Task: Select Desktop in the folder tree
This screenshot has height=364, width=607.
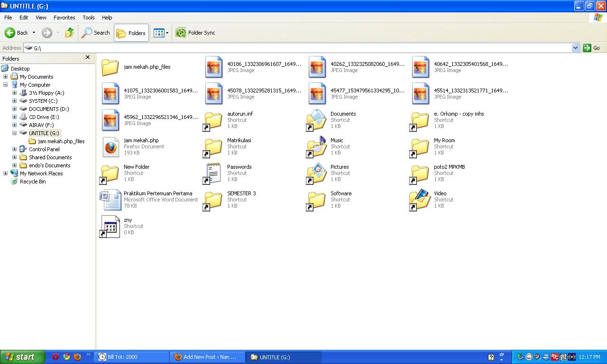Action: [20, 69]
